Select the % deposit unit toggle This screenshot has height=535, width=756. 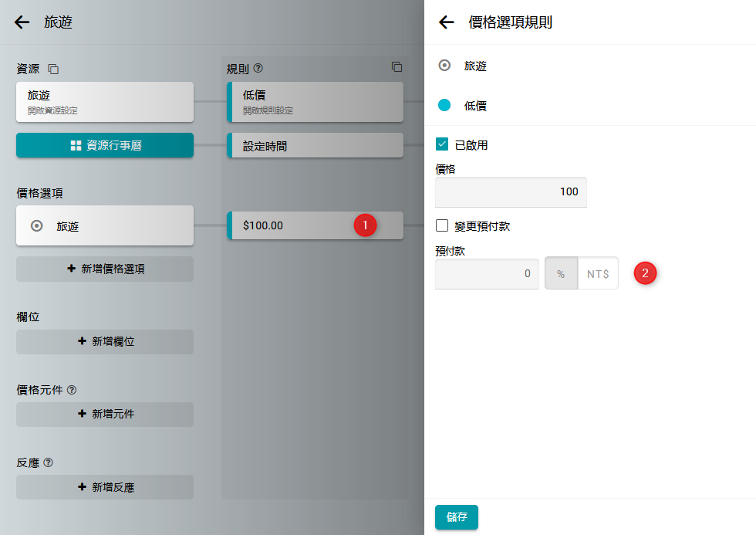tap(561, 273)
